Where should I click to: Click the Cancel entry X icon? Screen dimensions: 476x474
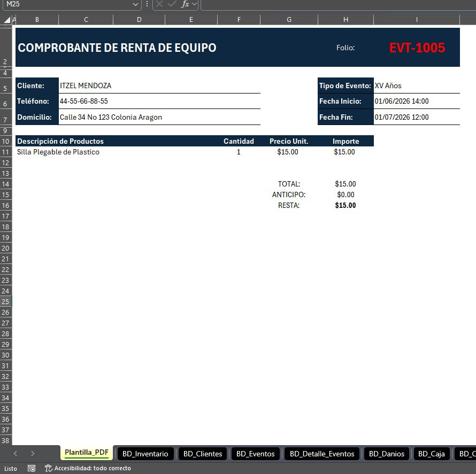159,4
